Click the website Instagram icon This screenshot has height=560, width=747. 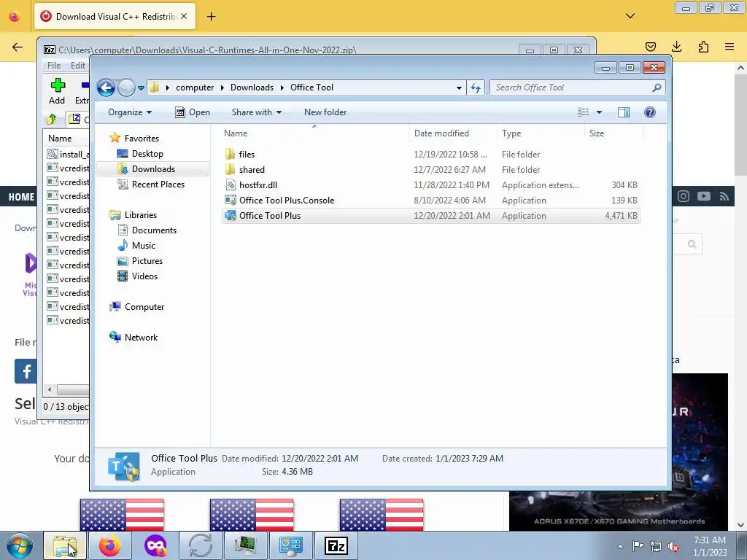click(683, 196)
